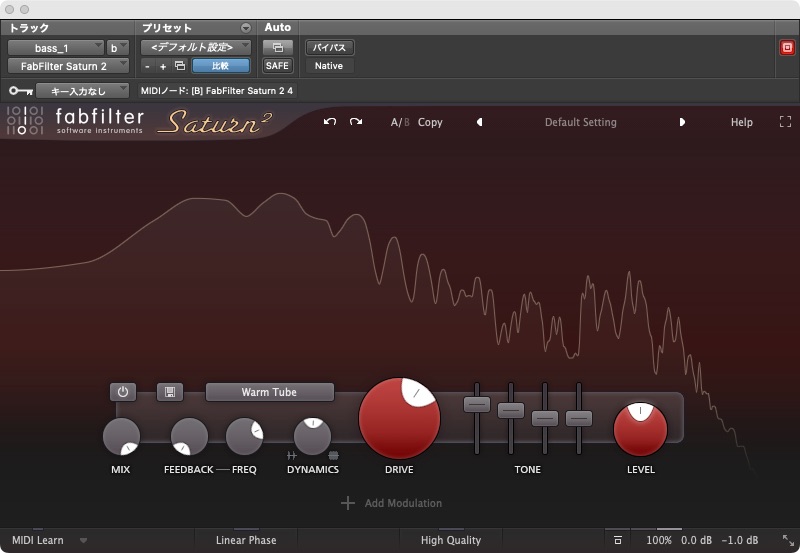Toggle the band power button
The image size is (800, 553).
pyautogui.click(x=123, y=392)
